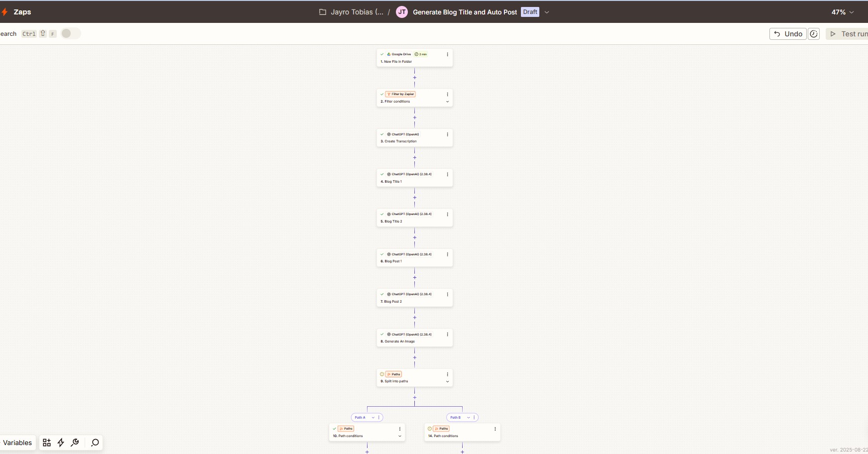Screen dimensions: 868x454
Task: Add a step after Blog Post 2
Action: pos(414,318)
